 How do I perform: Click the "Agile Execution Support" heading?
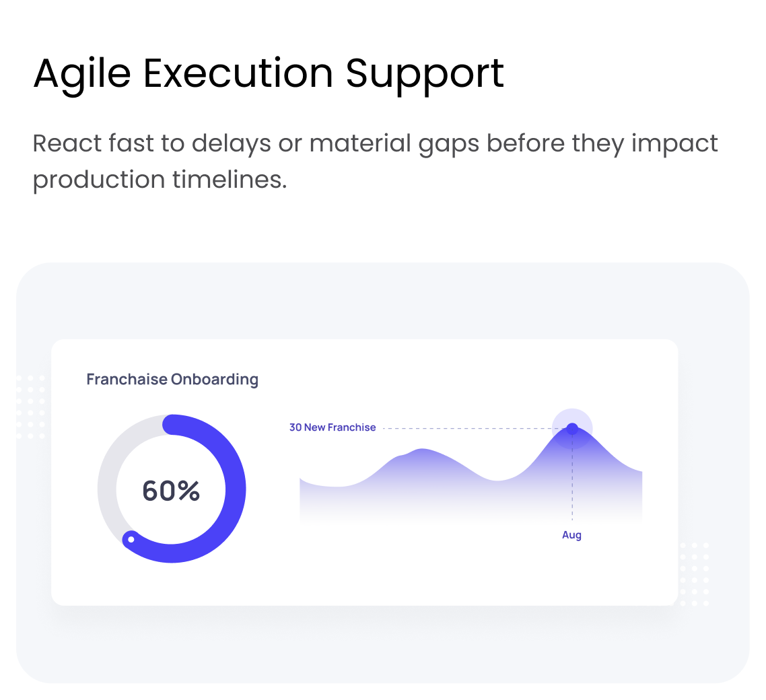[269, 73]
